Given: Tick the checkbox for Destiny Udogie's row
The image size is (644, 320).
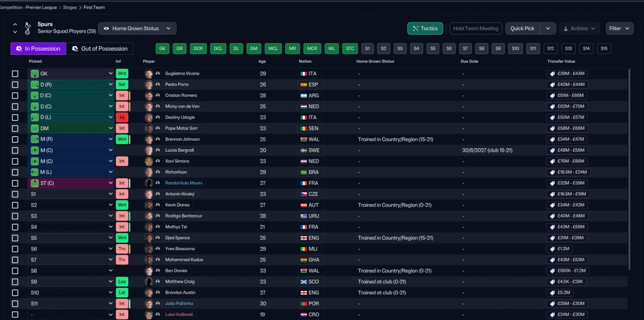Looking at the screenshot, I should pos(15,117).
